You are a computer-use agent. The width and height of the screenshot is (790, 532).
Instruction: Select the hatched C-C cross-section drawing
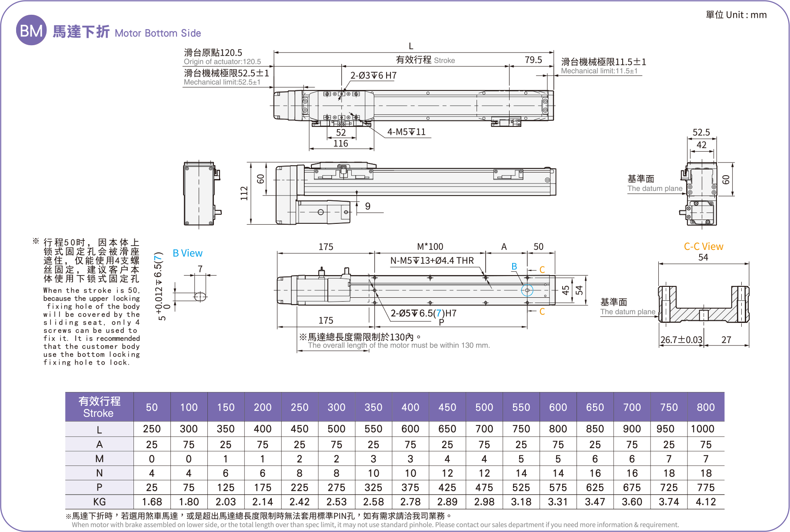pyautogui.click(x=703, y=304)
